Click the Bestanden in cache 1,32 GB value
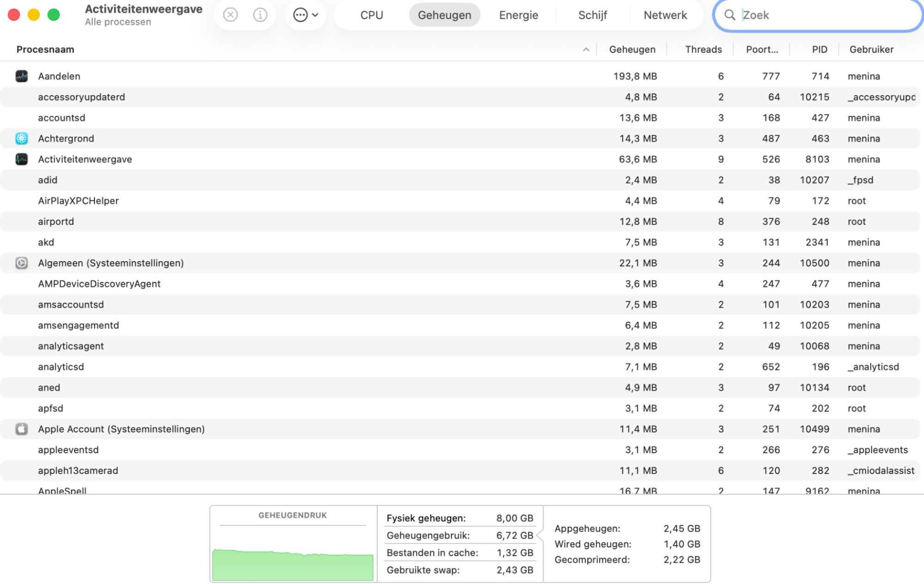Screen dimensions: 924x584 point(515,553)
